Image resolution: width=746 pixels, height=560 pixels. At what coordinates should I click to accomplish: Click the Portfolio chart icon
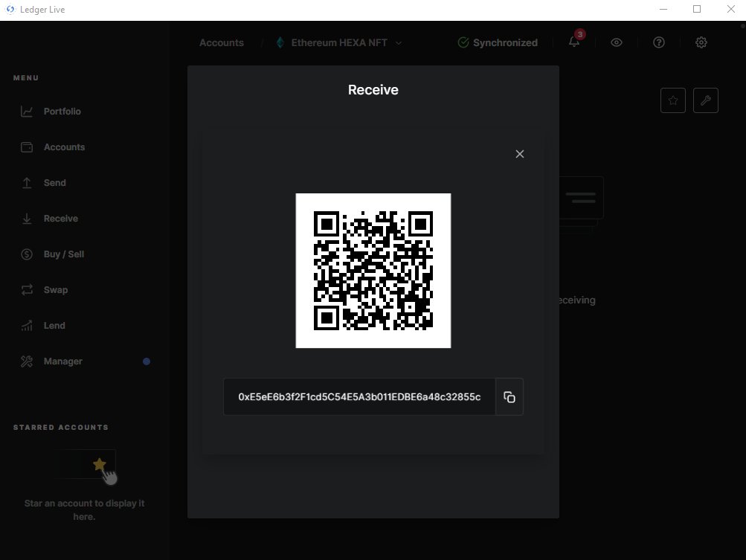click(x=27, y=112)
